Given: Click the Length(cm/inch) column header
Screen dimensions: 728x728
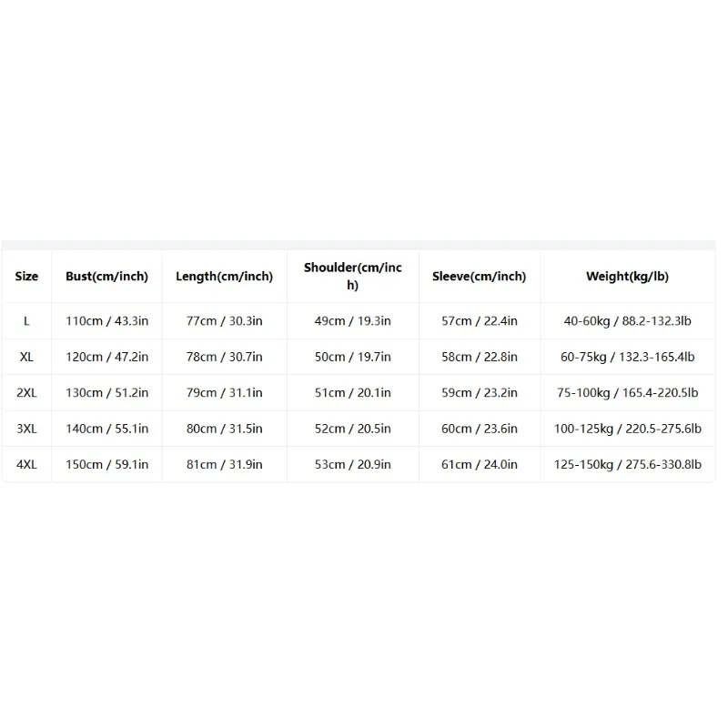Looking at the screenshot, I should tap(224, 277).
